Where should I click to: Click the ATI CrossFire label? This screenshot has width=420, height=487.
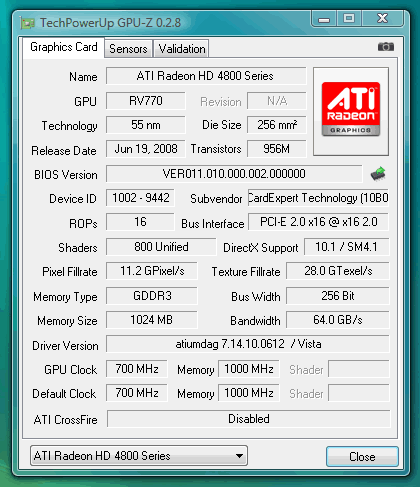(65, 420)
